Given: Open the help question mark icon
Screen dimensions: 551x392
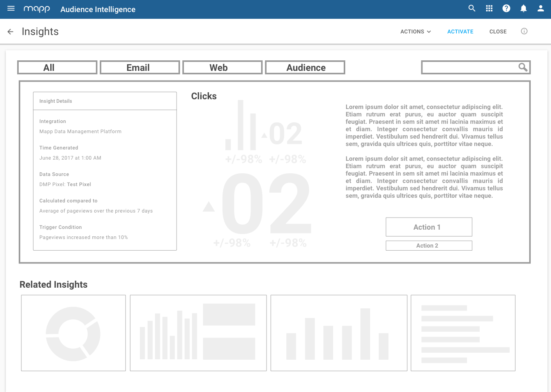Looking at the screenshot, I should [506, 8].
